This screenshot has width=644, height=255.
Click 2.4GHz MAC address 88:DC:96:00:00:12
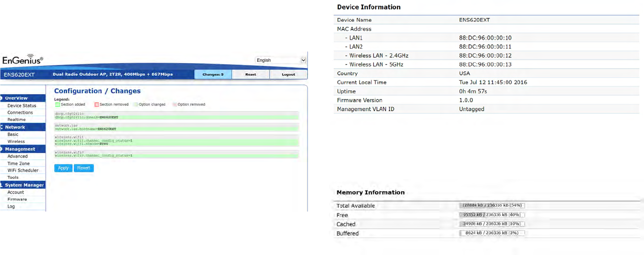(x=485, y=56)
